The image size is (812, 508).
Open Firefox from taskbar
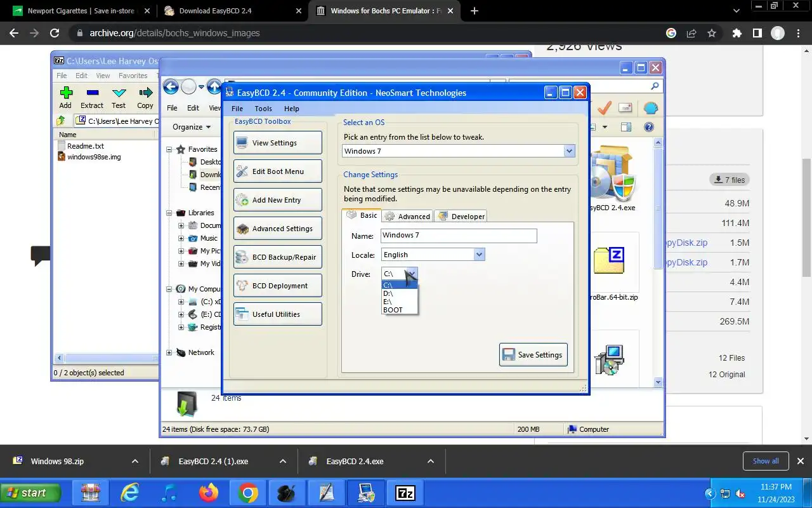[x=208, y=493]
